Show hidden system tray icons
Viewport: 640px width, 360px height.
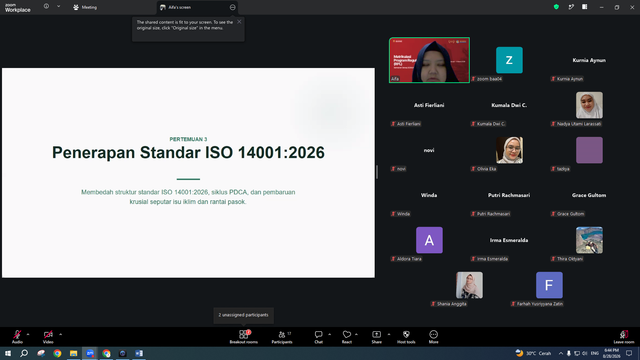561,353
